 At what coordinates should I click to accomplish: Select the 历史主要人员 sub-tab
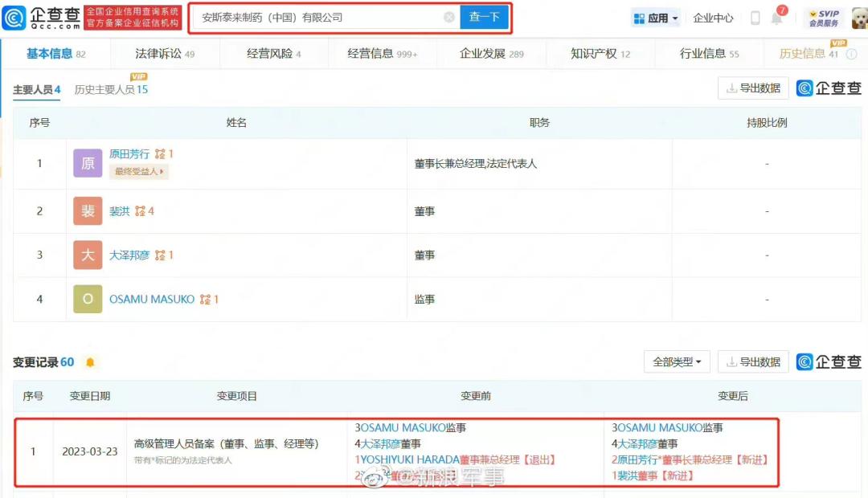tap(111, 89)
